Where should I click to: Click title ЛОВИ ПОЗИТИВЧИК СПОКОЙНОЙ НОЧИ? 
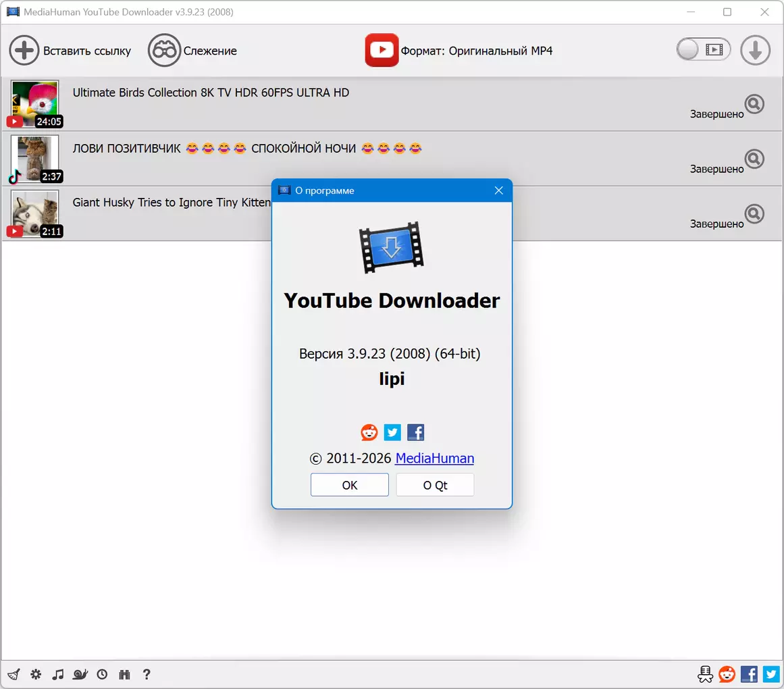(x=247, y=149)
